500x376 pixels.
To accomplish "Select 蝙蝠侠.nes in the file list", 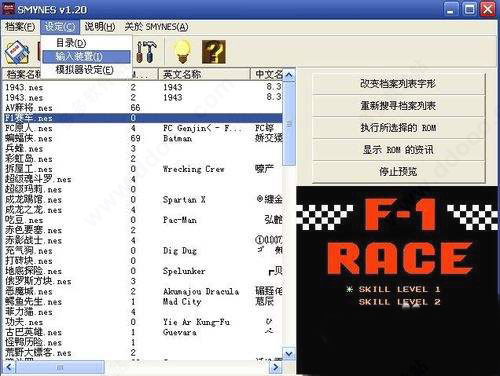I will pyautogui.click(x=29, y=138).
